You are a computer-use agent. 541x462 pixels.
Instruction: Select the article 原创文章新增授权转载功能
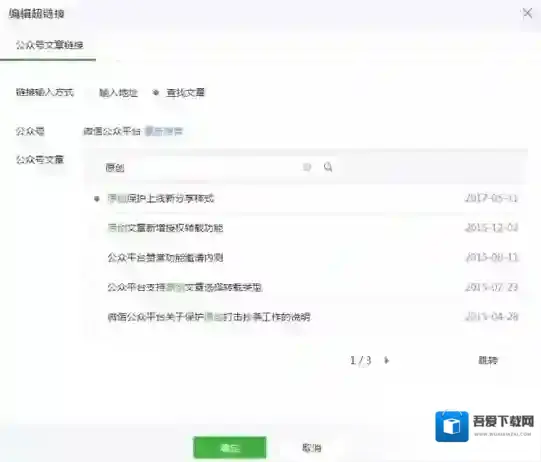click(x=165, y=228)
